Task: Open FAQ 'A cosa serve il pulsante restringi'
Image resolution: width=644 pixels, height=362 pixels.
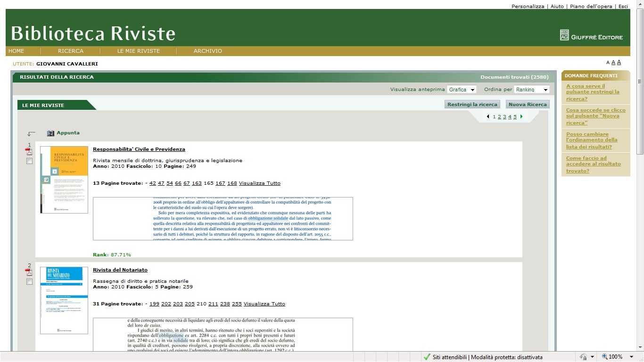Action: click(x=593, y=92)
